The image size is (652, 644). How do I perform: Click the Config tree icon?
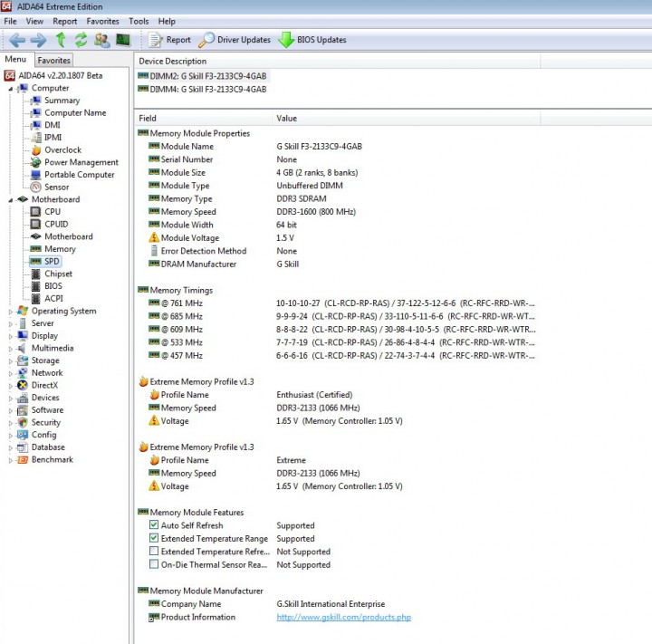pos(23,435)
